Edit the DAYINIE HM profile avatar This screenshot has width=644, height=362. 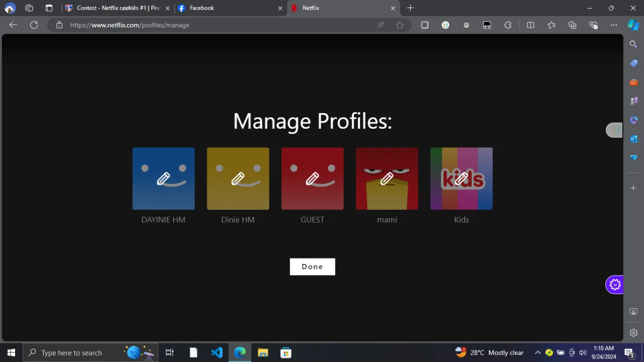pos(164,178)
